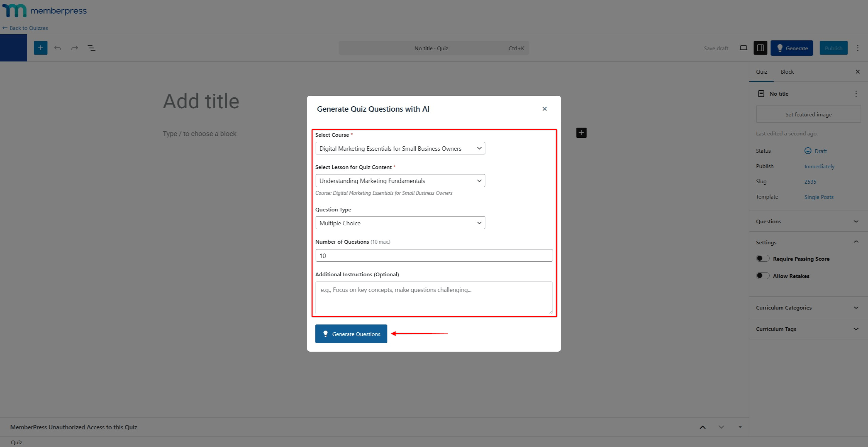The image size is (868, 447).
Task: Open the Select Lesson dropdown
Action: click(x=400, y=181)
